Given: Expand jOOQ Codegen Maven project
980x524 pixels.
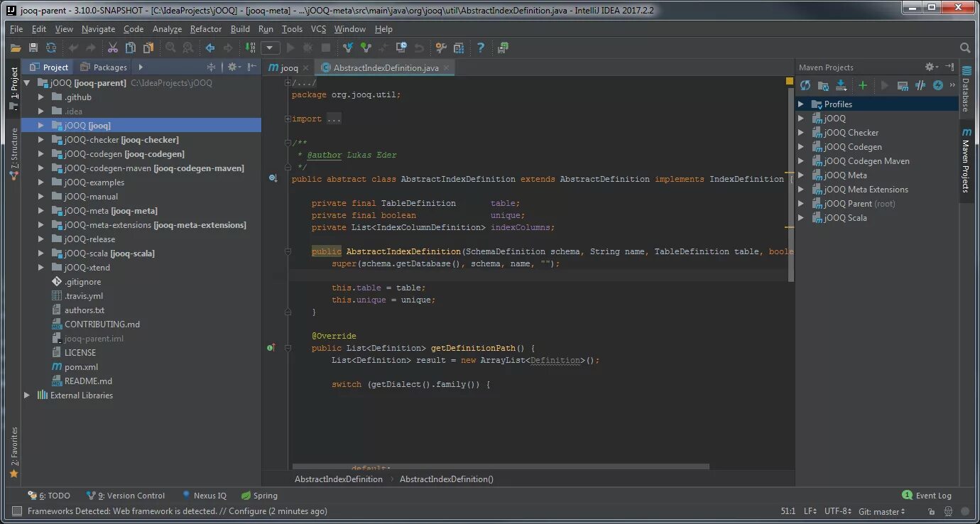Looking at the screenshot, I should pos(801,161).
